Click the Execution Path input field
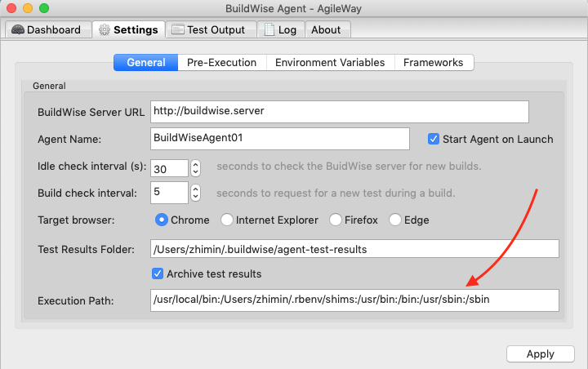This screenshot has height=369, width=588. [354, 300]
